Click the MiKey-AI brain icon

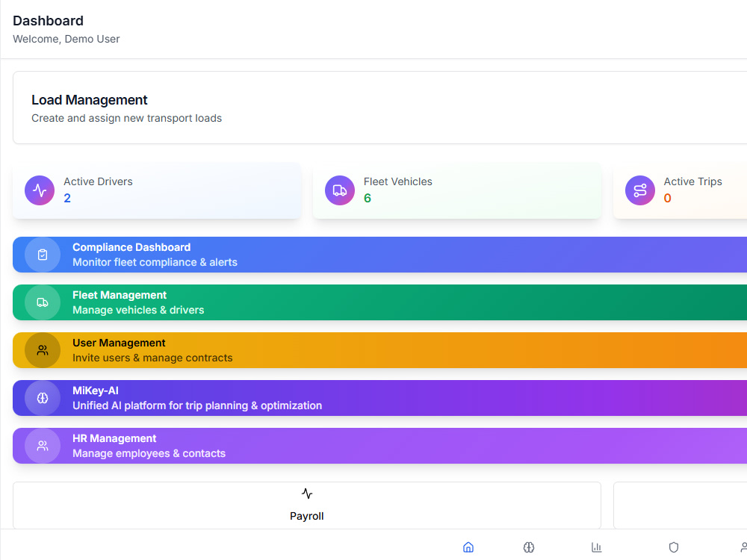point(43,398)
